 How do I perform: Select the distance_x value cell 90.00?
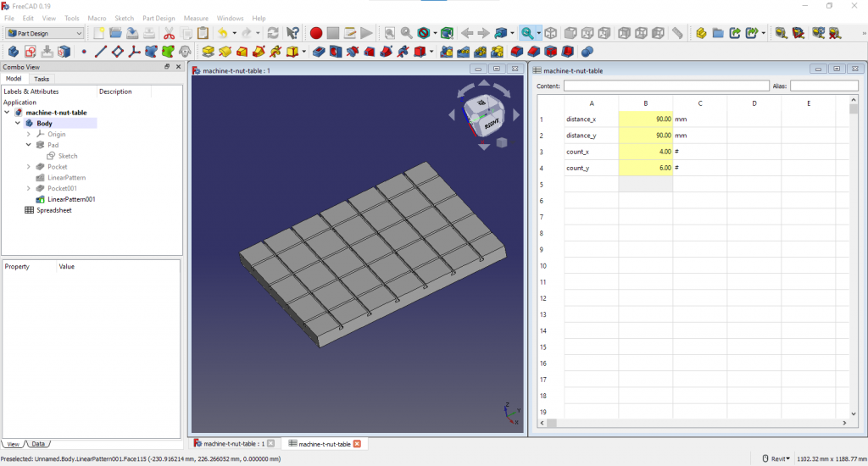645,119
